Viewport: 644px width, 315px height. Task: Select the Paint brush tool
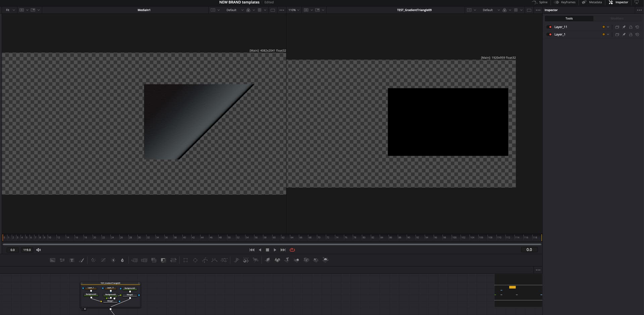pos(82,260)
